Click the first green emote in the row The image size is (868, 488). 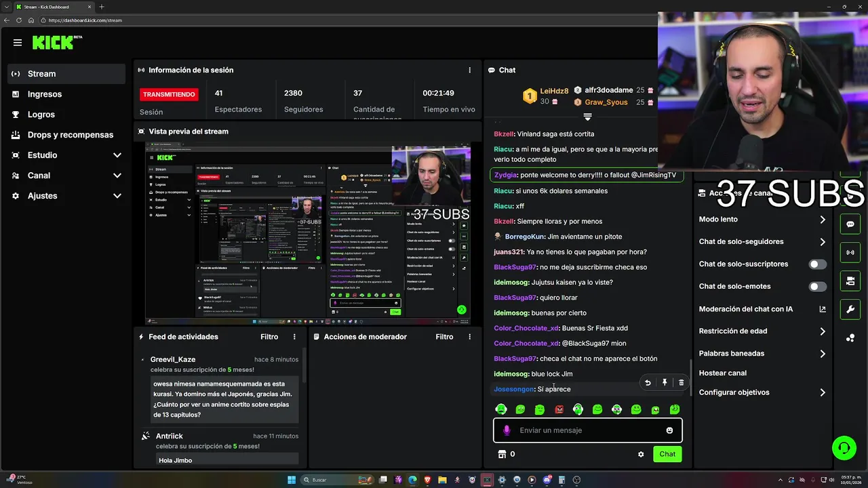coord(501,409)
